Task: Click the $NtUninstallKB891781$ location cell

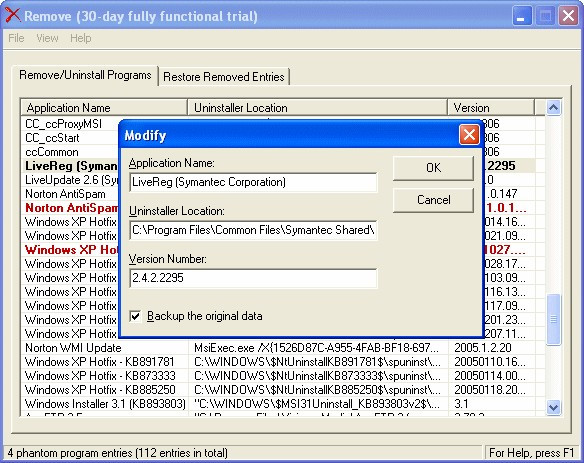Action: 317,362
